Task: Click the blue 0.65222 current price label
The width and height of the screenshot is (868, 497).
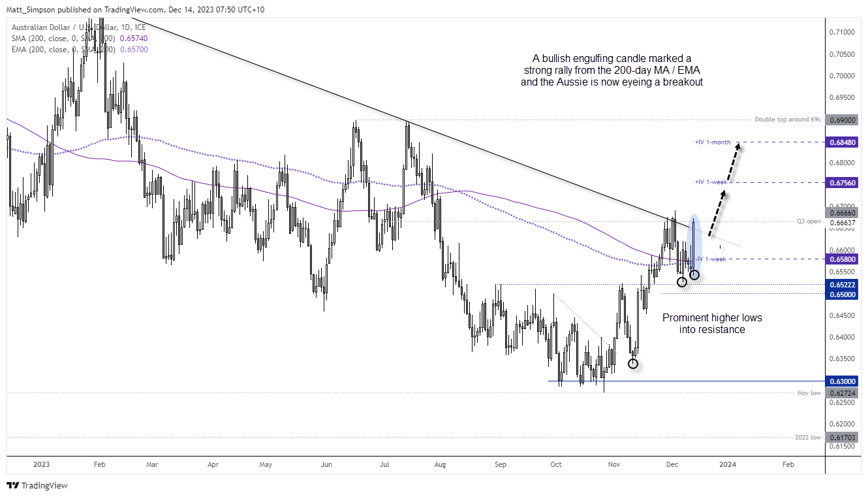Action: click(842, 285)
